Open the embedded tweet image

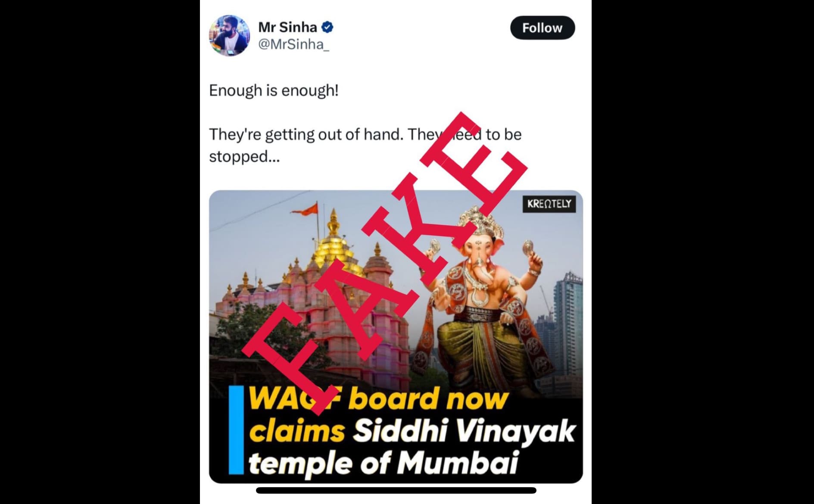tap(396, 336)
